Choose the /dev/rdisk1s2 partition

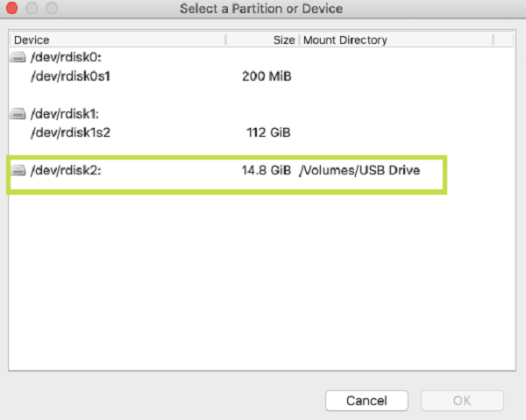71,132
